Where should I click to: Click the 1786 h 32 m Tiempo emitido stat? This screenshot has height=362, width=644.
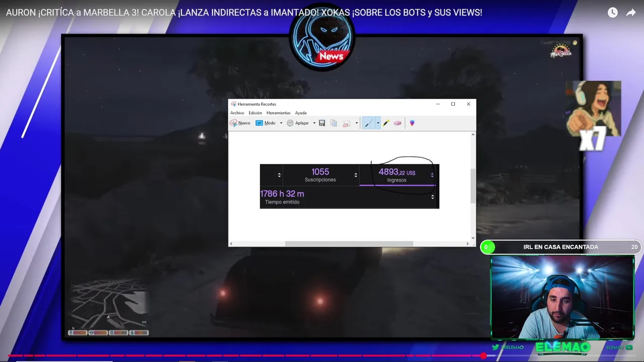(x=282, y=197)
